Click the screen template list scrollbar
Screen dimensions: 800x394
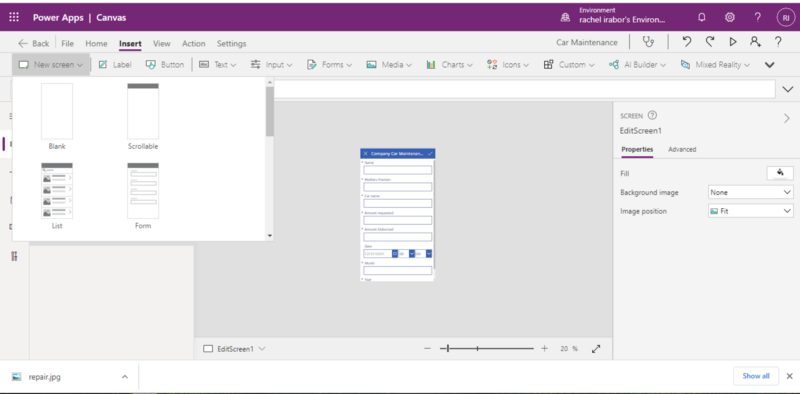[269, 111]
